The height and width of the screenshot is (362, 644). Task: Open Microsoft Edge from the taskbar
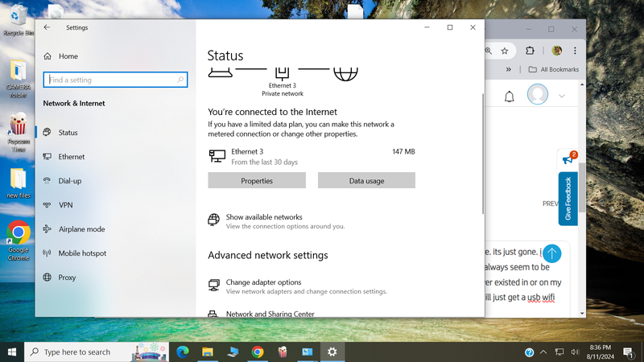coord(183,352)
